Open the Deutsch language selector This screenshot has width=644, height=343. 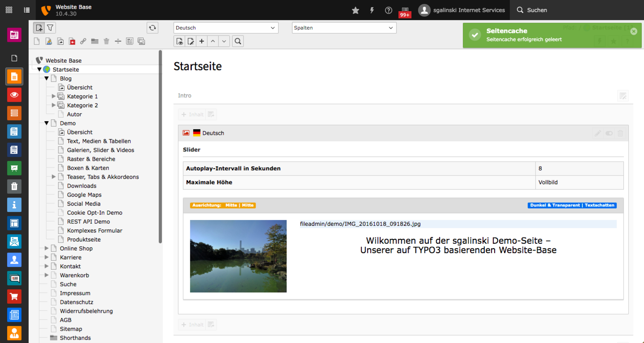225,27
